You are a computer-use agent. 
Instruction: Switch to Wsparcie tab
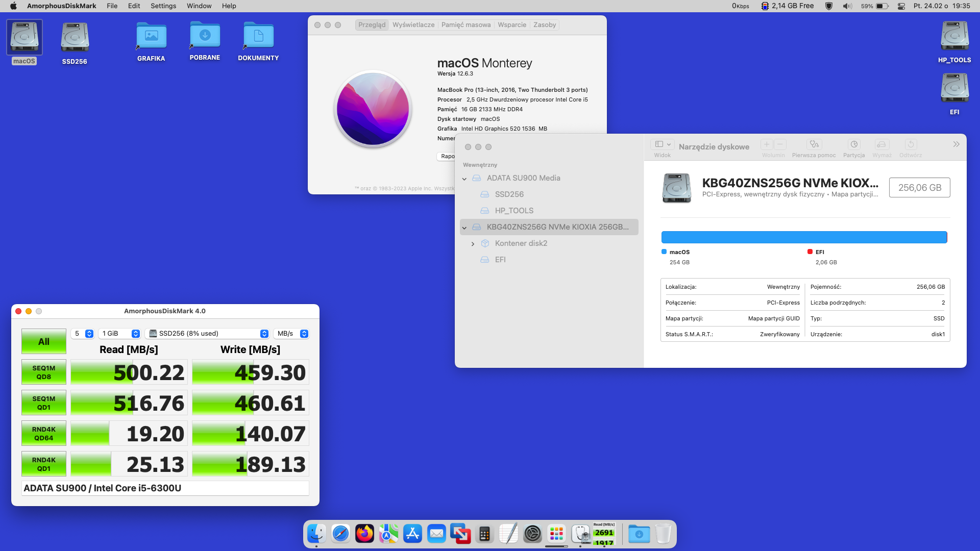click(512, 25)
